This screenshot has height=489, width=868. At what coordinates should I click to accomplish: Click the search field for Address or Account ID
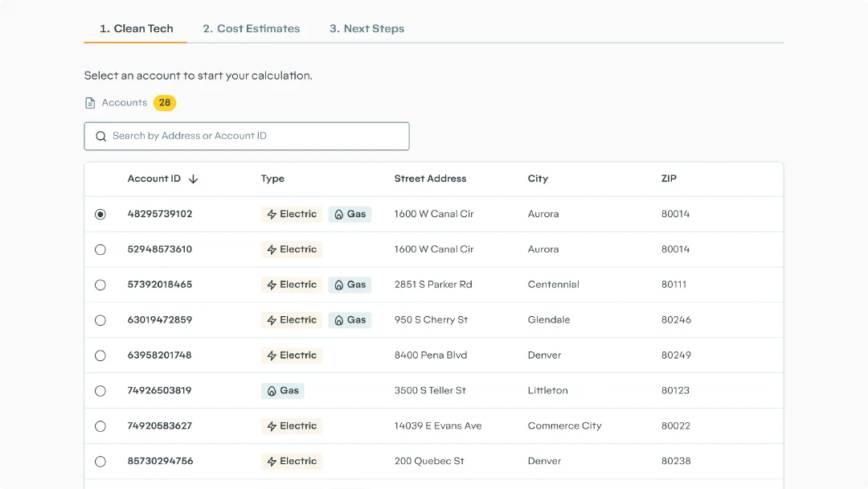tap(247, 136)
